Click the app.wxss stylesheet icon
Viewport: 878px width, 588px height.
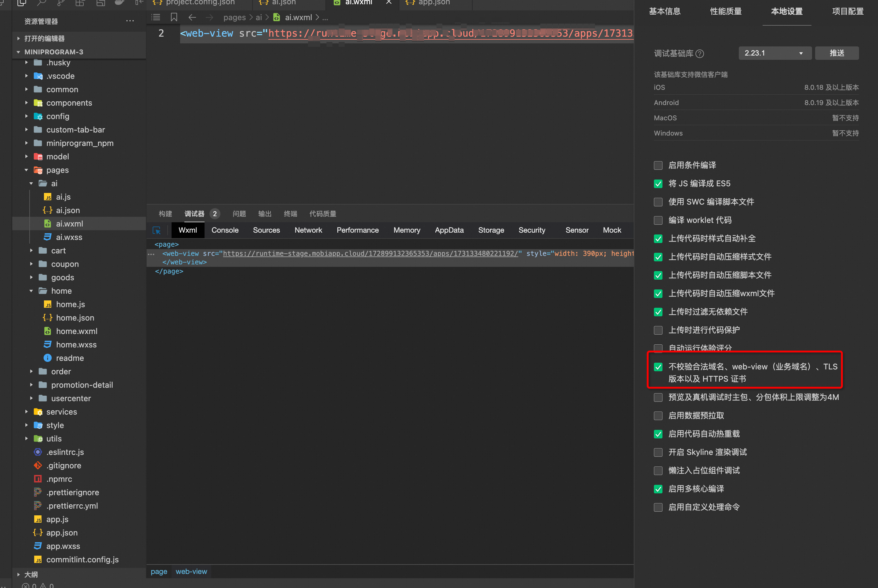38,546
